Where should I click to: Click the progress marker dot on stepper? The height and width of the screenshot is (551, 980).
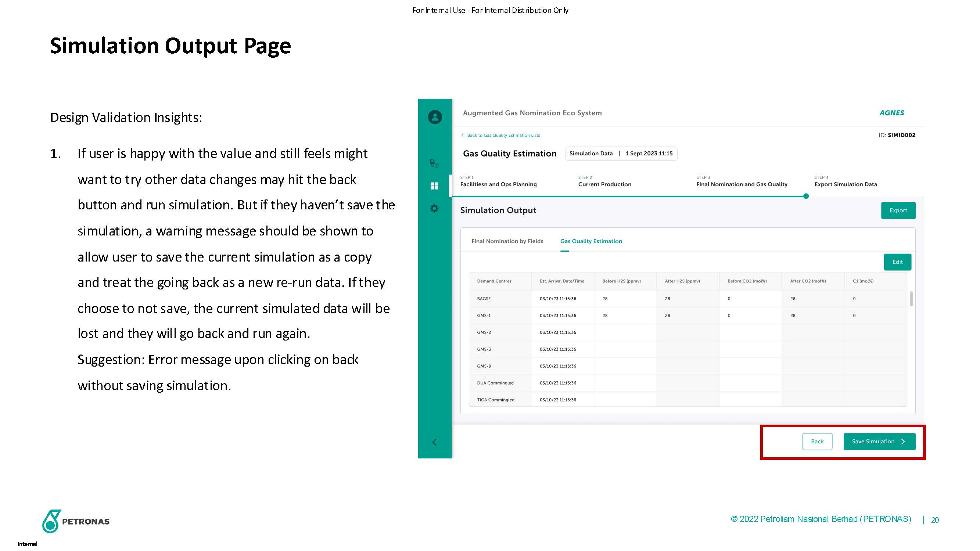coord(806,196)
